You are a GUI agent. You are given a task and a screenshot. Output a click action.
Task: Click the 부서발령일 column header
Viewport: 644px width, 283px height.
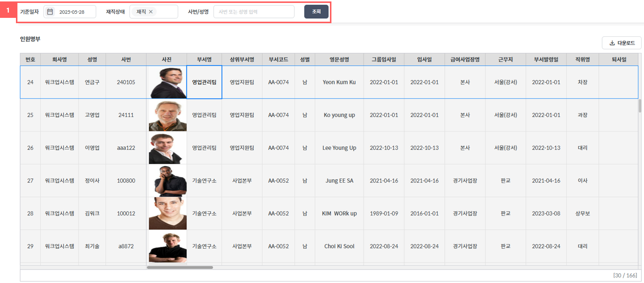click(546, 59)
